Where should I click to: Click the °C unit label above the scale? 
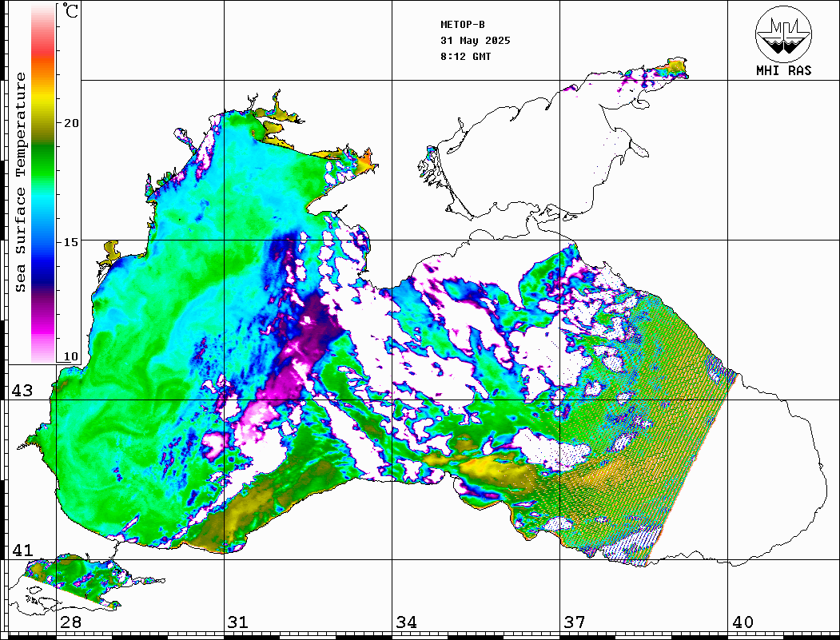coord(70,10)
